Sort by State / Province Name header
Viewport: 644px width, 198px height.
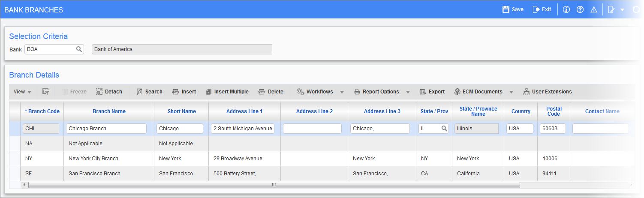478,111
